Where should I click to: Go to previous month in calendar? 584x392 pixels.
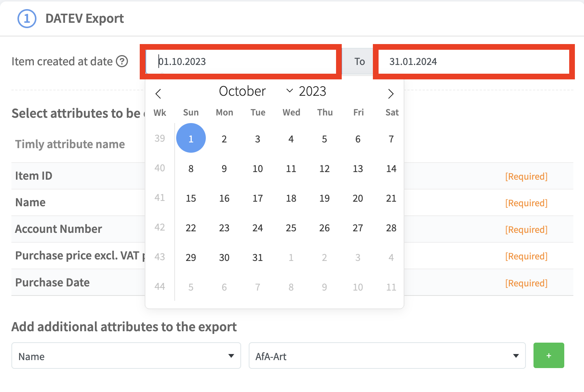pyautogui.click(x=158, y=94)
